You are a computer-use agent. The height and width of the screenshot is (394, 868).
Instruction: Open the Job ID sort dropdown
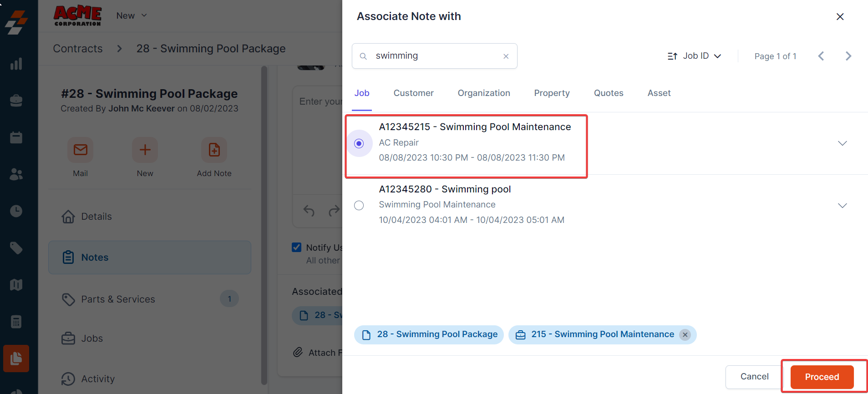pyautogui.click(x=695, y=56)
